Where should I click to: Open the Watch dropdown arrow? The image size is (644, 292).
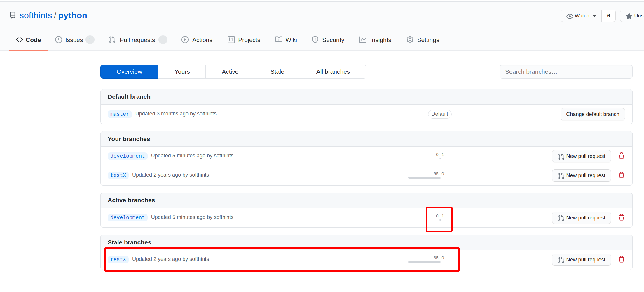(x=595, y=16)
